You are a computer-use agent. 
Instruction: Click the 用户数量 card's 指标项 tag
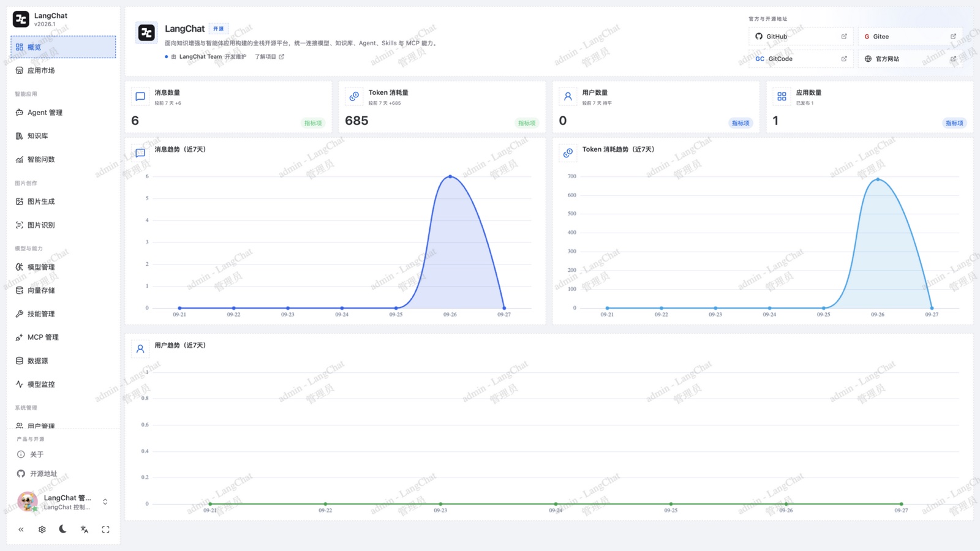point(741,123)
